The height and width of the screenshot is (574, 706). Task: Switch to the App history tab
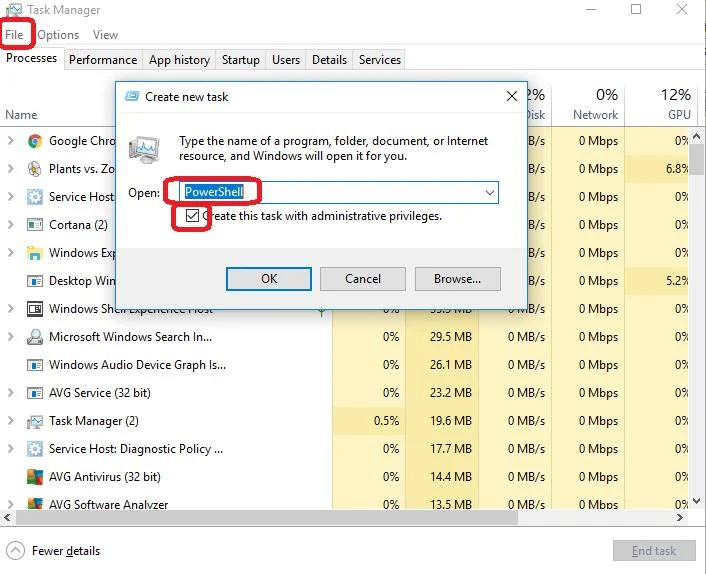coord(179,60)
